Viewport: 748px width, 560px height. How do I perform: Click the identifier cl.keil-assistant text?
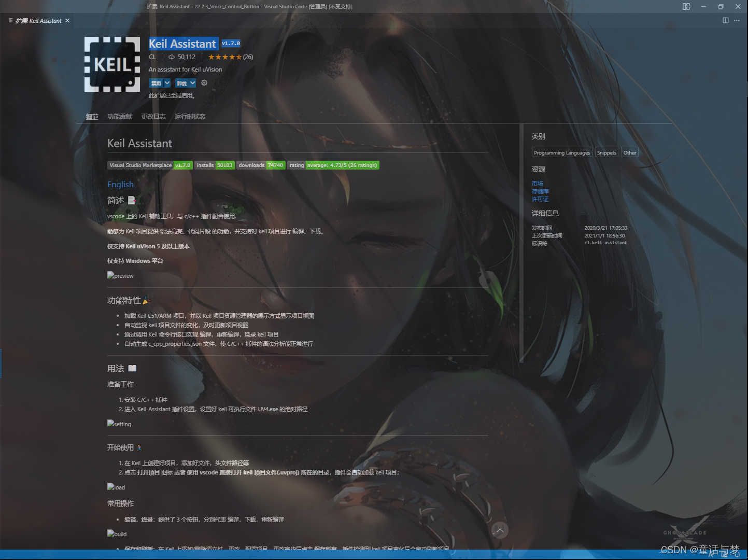pyautogui.click(x=605, y=243)
